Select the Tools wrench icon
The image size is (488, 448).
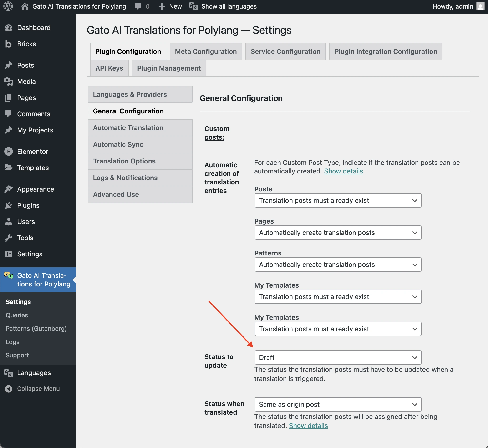9,238
